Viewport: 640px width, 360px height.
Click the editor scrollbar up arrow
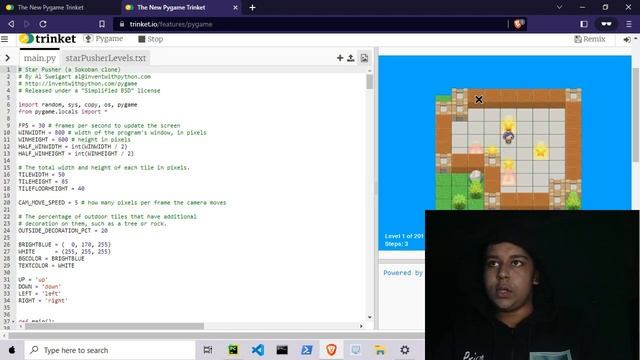click(369, 71)
